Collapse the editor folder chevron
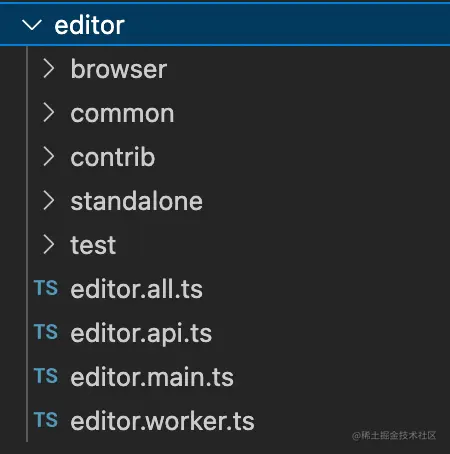Image resolution: width=450 pixels, height=454 pixels. click(32, 25)
